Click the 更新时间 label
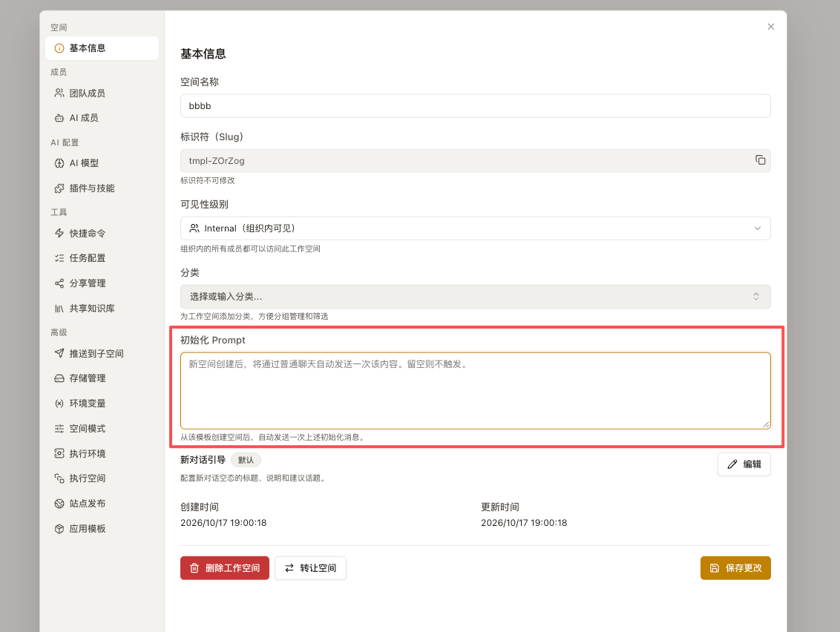This screenshot has height=632, width=840. [x=500, y=507]
